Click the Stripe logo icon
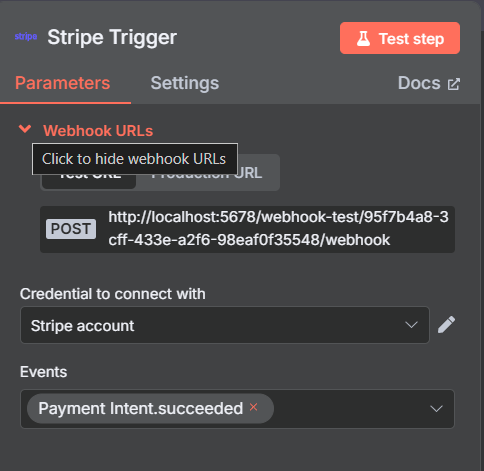This screenshot has height=471, width=484. click(x=26, y=36)
